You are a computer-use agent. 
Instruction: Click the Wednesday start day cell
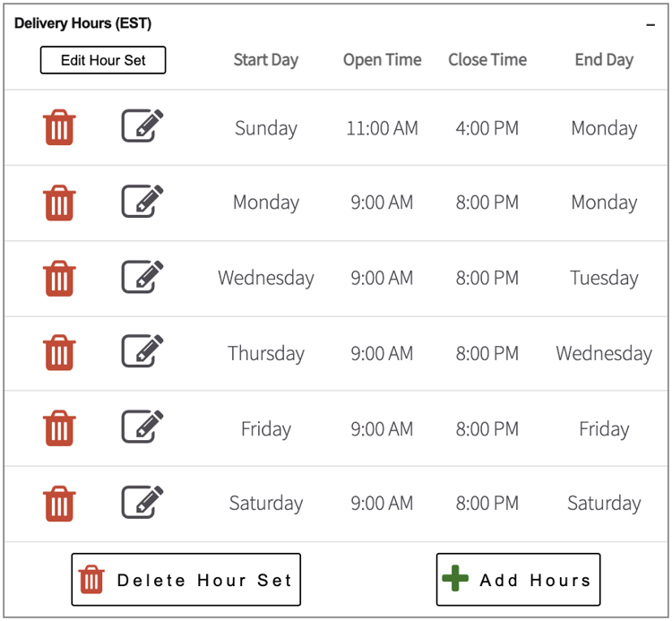coord(266,278)
